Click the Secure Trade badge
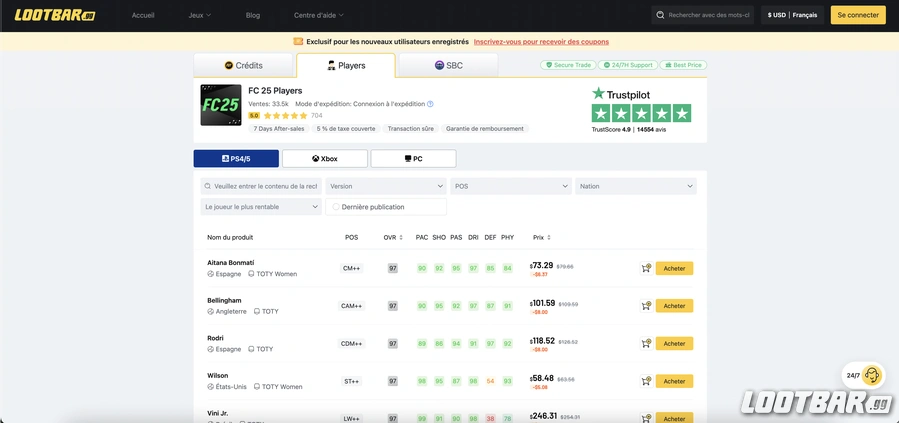This screenshot has height=423, width=899. pyautogui.click(x=568, y=65)
